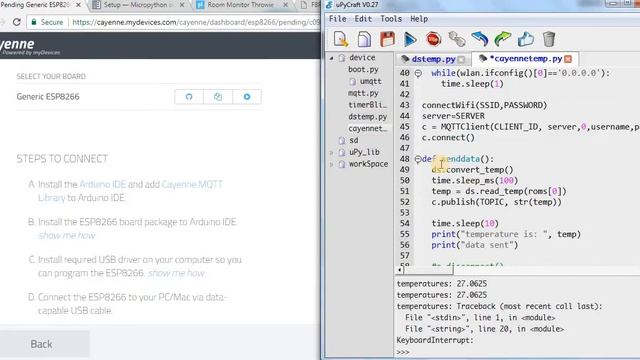Click line 52 c.publish code line

(496, 202)
